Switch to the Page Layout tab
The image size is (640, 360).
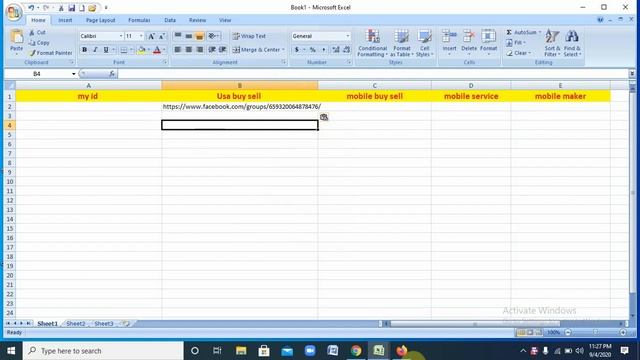(100, 20)
